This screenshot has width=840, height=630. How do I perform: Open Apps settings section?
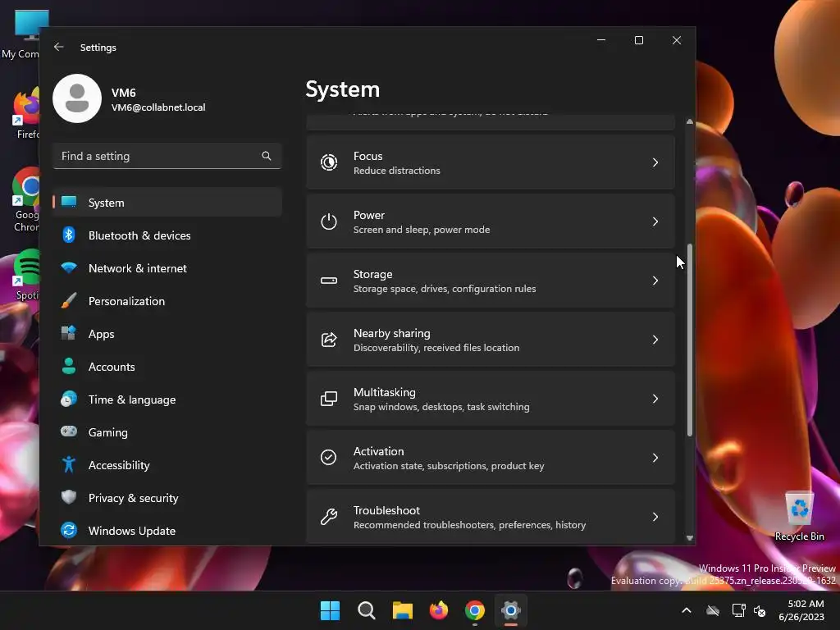(x=167, y=333)
